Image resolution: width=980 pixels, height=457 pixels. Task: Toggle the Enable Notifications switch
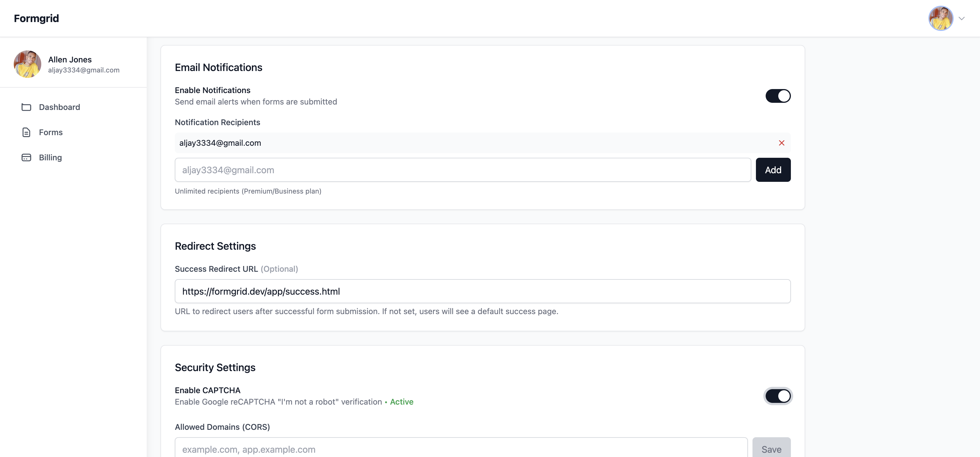pos(778,96)
